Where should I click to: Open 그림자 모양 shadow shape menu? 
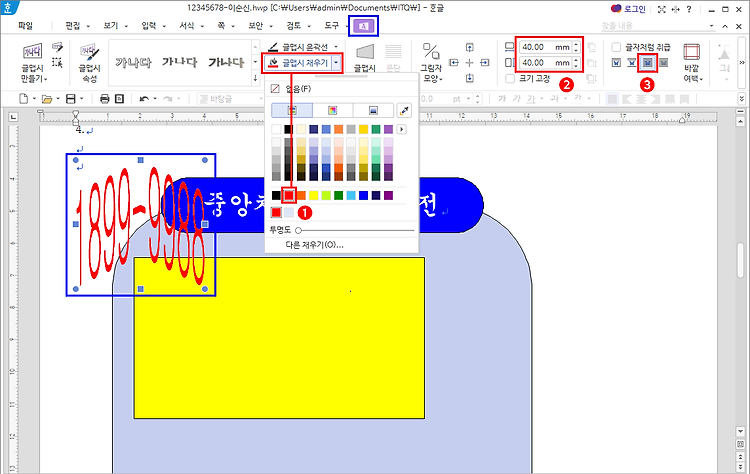pos(431,63)
